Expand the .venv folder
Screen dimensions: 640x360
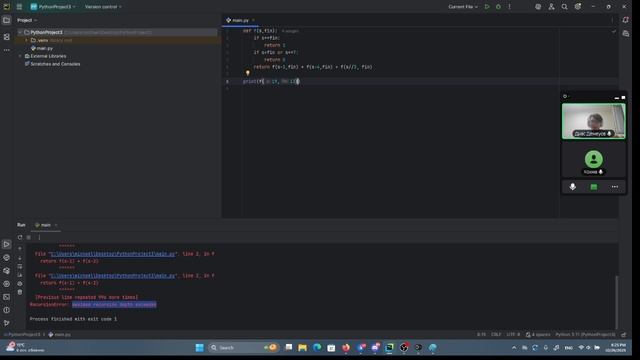pyautogui.click(x=27, y=40)
